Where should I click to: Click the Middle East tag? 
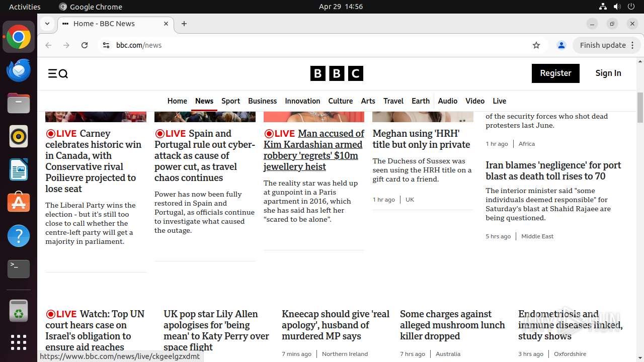click(537, 236)
